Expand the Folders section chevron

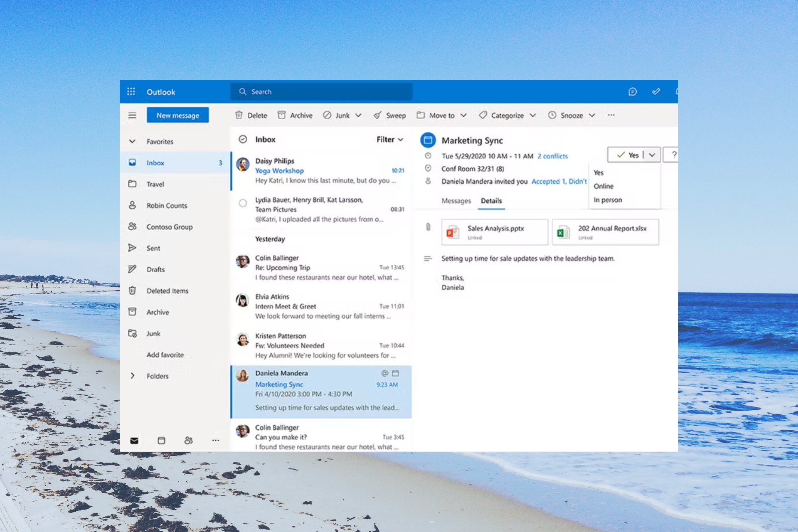pyautogui.click(x=132, y=376)
